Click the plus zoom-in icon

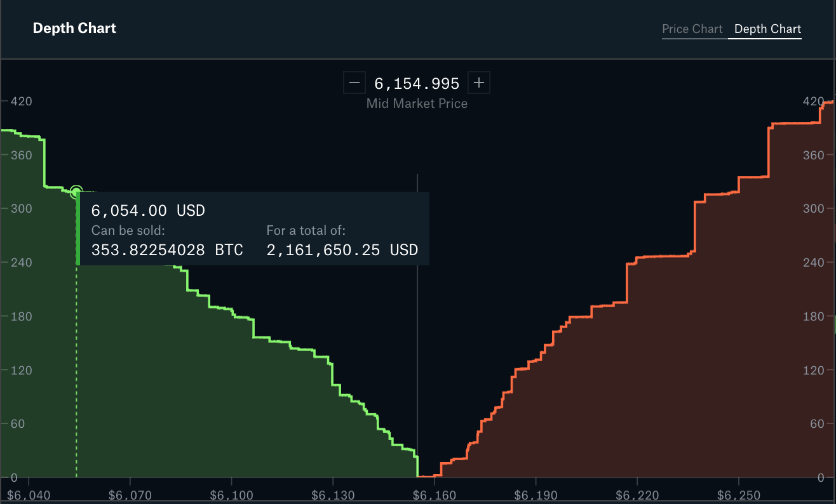pyautogui.click(x=479, y=83)
